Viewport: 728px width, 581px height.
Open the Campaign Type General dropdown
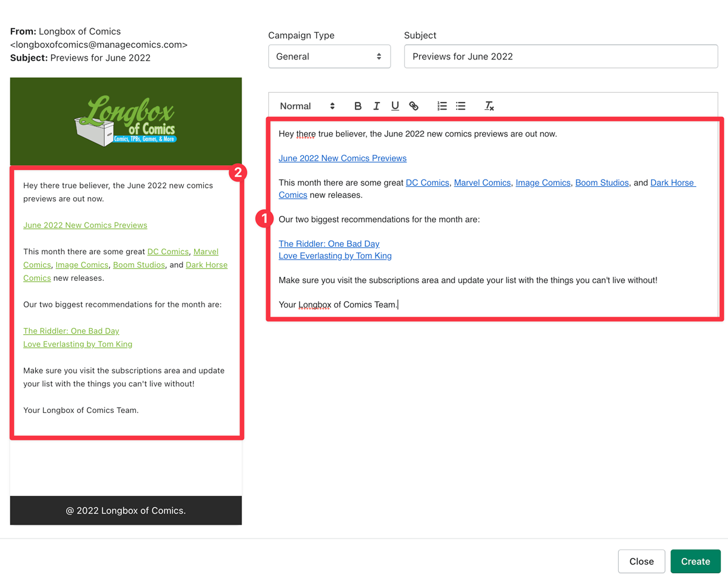click(329, 56)
